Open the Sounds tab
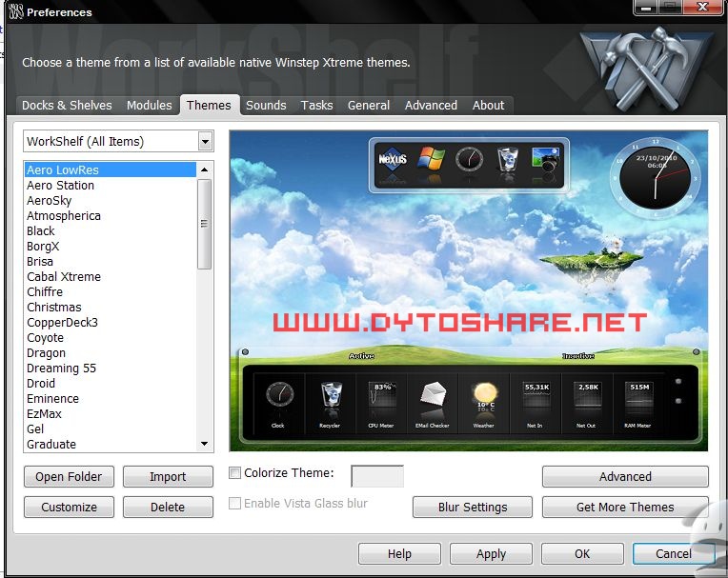The width and height of the screenshot is (728, 578). tap(266, 106)
